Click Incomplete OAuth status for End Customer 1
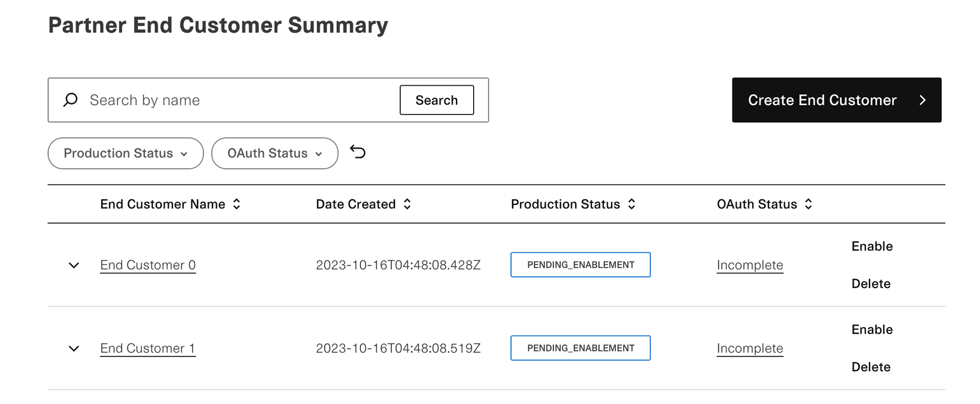The width and height of the screenshot is (980, 404). [750, 348]
